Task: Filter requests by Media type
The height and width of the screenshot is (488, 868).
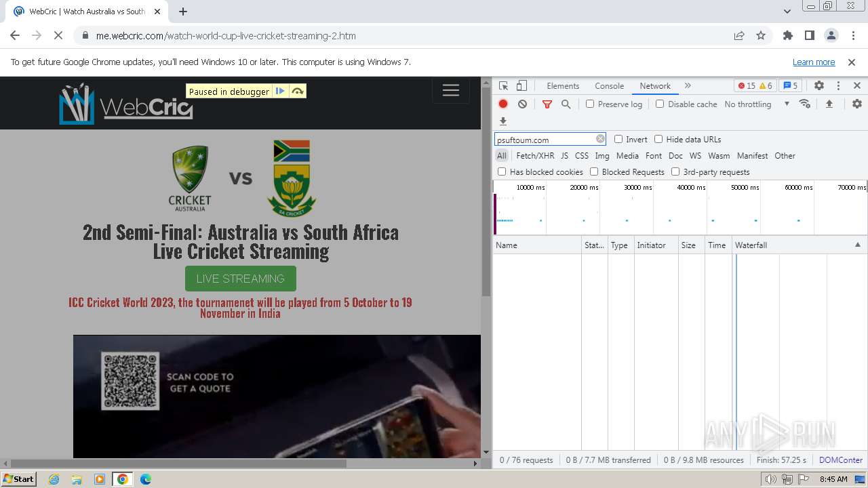Action: click(x=627, y=155)
